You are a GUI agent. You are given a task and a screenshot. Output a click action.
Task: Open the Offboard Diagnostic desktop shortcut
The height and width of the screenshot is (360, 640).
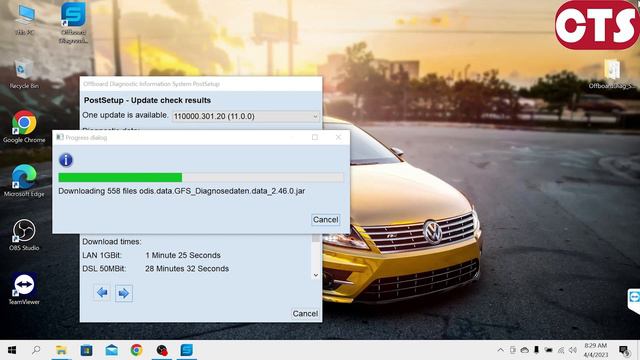pyautogui.click(x=73, y=22)
